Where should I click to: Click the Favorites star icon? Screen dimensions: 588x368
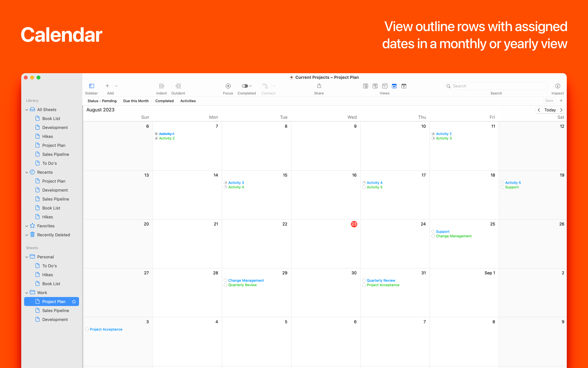(x=32, y=226)
